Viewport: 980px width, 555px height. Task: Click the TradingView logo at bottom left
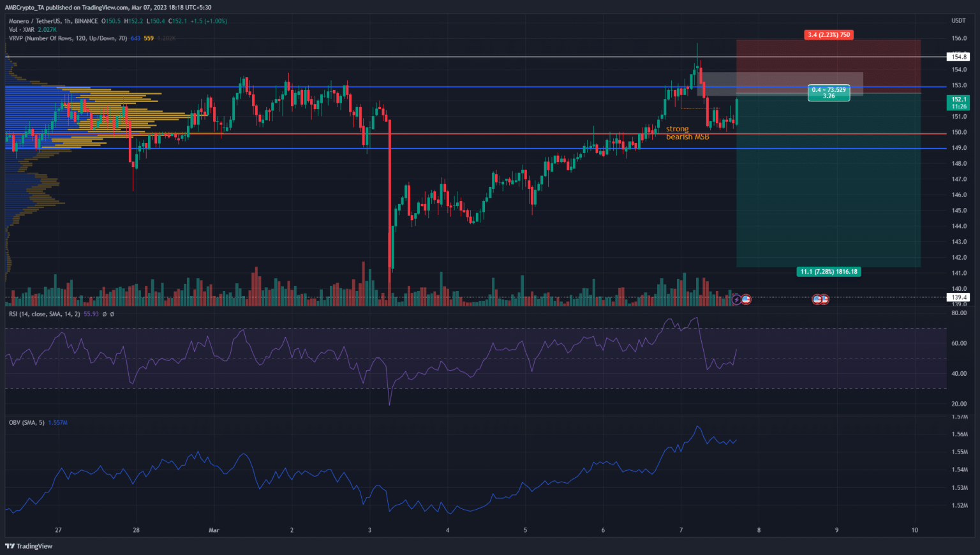coord(29,546)
